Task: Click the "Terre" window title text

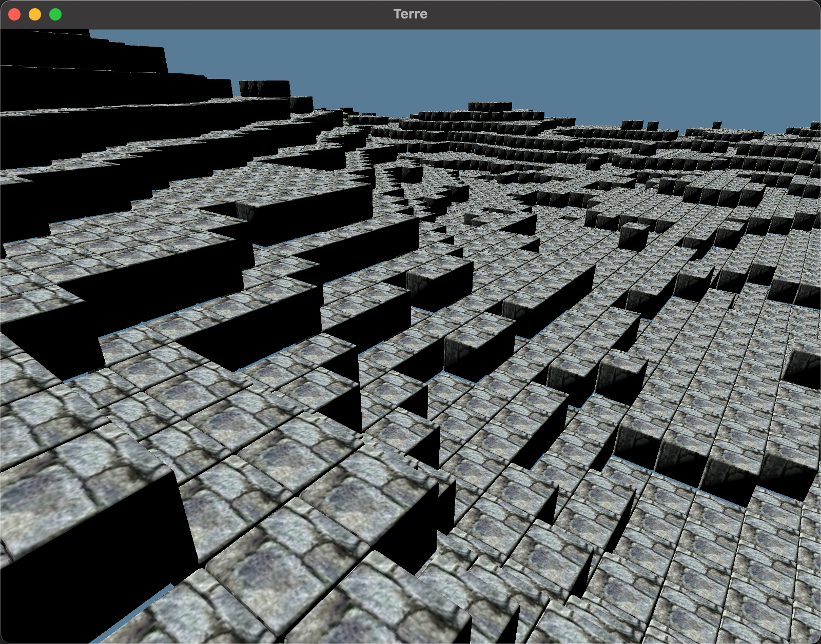Action: [x=410, y=14]
